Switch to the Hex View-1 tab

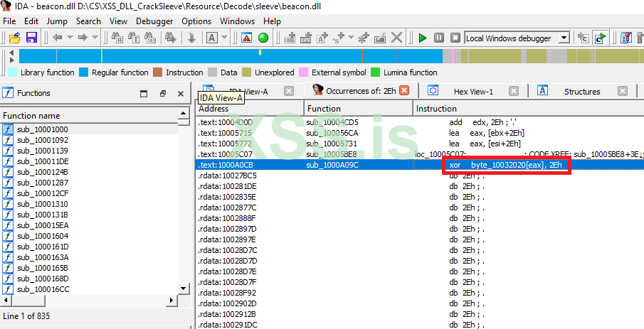[x=473, y=92]
